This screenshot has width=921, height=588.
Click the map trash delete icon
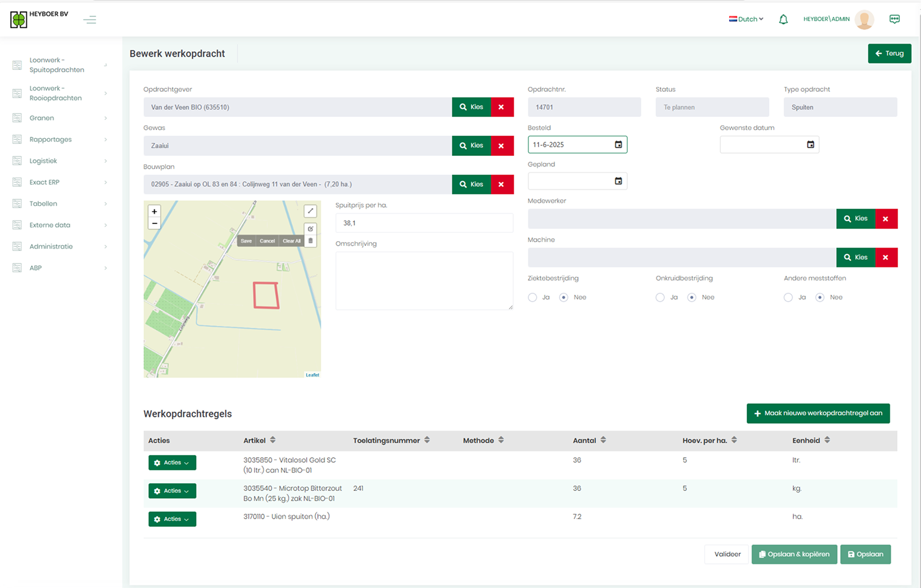pos(311,241)
